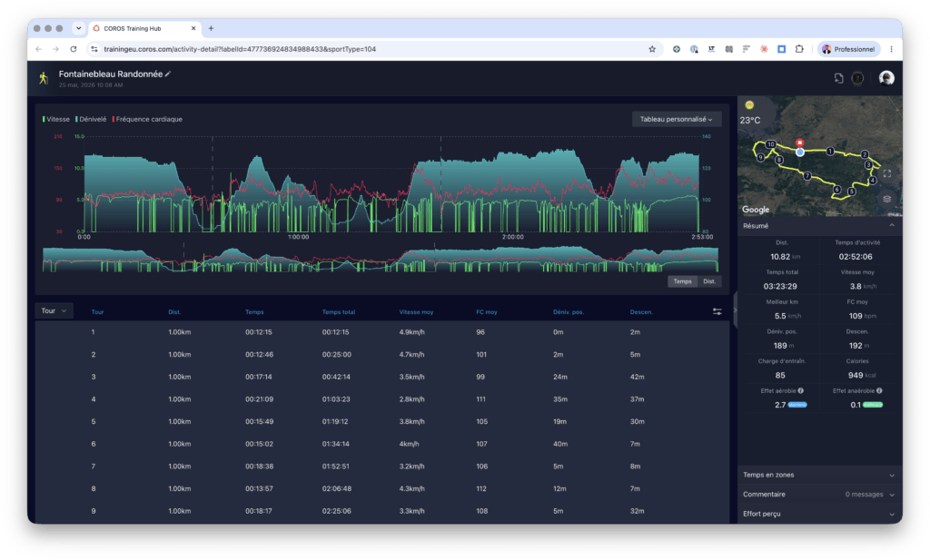The image size is (930, 560).
Task: Click lap 1 time 00:12:15
Action: pyautogui.click(x=259, y=332)
